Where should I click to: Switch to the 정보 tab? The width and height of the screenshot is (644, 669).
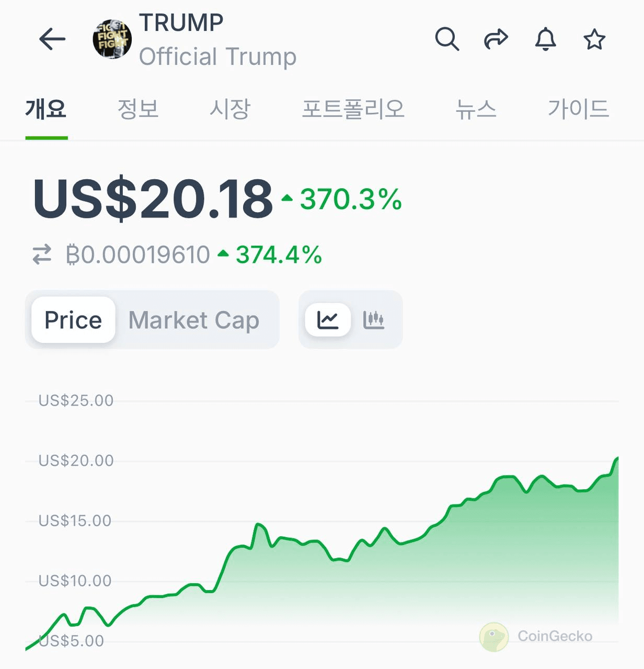[138, 109]
